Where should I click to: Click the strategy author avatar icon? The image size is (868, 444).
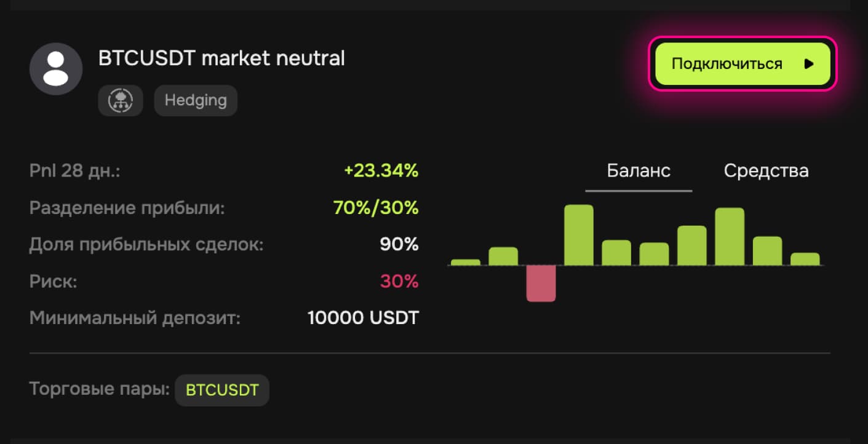[56, 69]
